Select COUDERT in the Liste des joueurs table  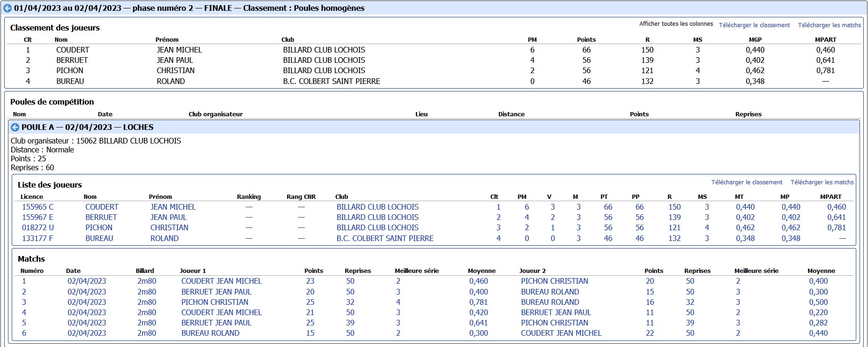(x=102, y=207)
